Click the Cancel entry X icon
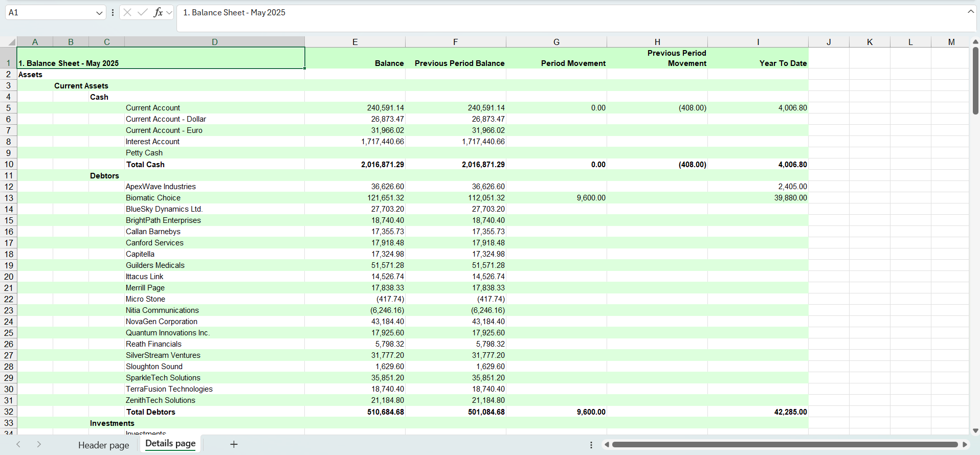Image resolution: width=980 pixels, height=455 pixels. pyautogui.click(x=127, y=12)
